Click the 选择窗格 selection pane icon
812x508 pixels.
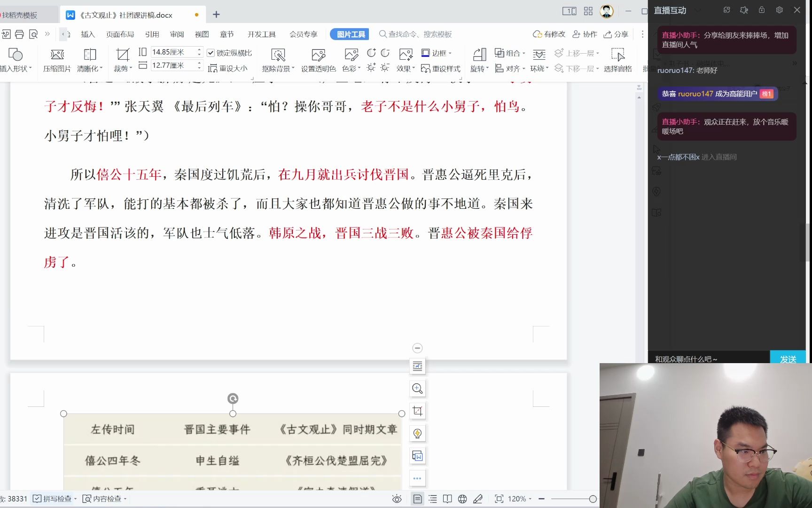tap(617, 55)
